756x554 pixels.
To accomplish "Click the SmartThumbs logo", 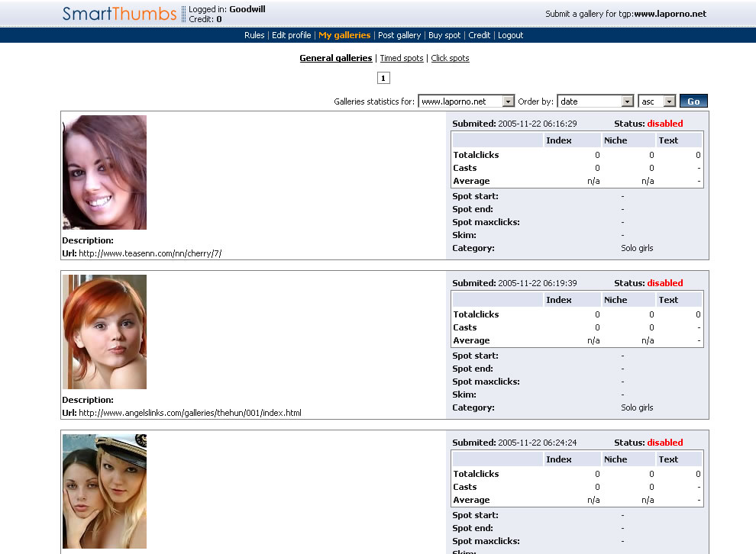I will tap(120, 14).
